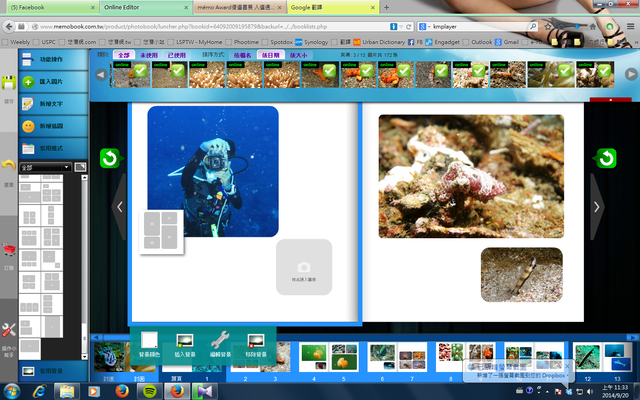Screen dimensions: 640x400
Task: Click the empty gray photo placeholder
Action: (304, 267)
